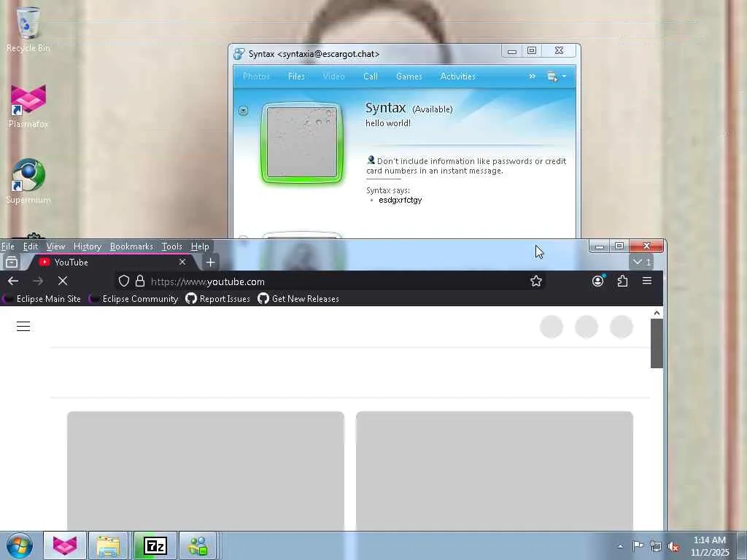Screen dimensions: 747x560
Task: Open the Recycle Bin desktop icon
Action: (x=28, y=29)
